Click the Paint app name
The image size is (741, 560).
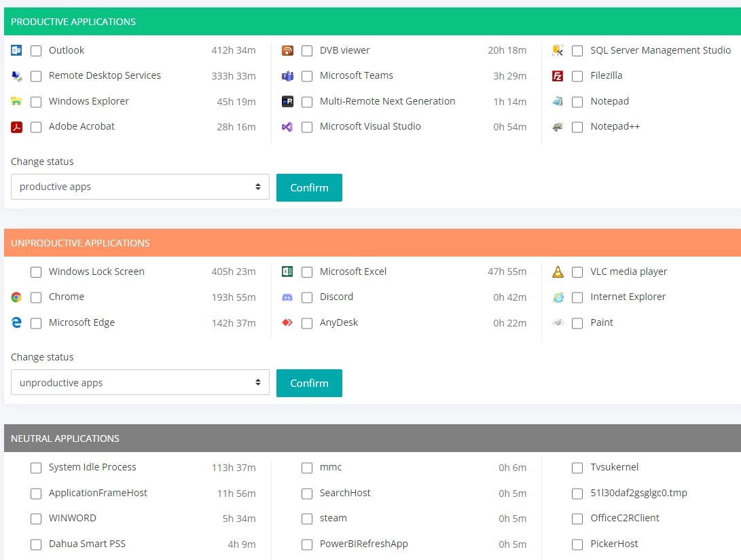coord(602,322)
